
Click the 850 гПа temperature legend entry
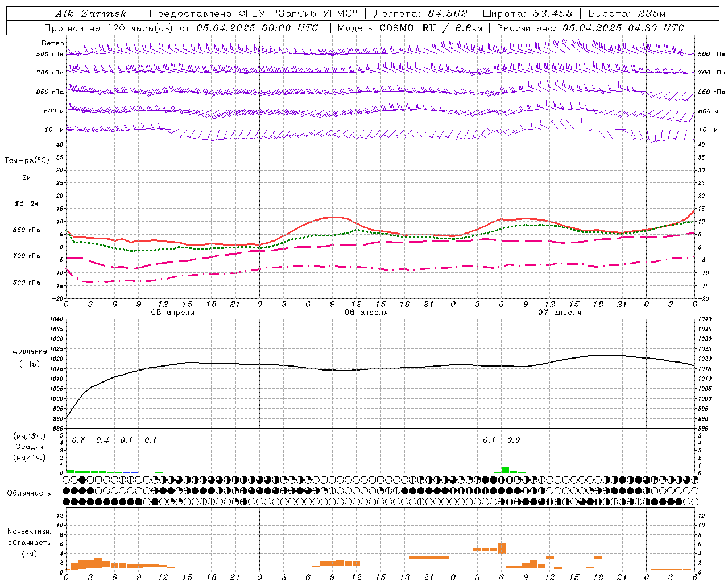(27, 230)
